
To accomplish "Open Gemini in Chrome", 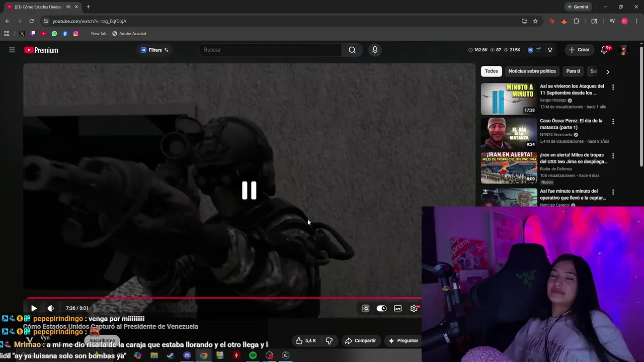I will pyautogui.click(x=578, y=7).
